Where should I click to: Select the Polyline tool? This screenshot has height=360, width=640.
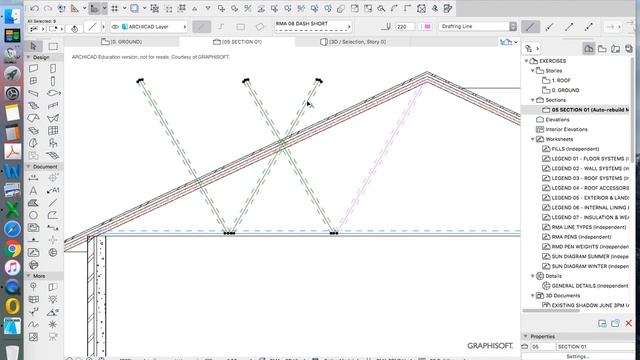pyautogui.click(x=53, y=215)
